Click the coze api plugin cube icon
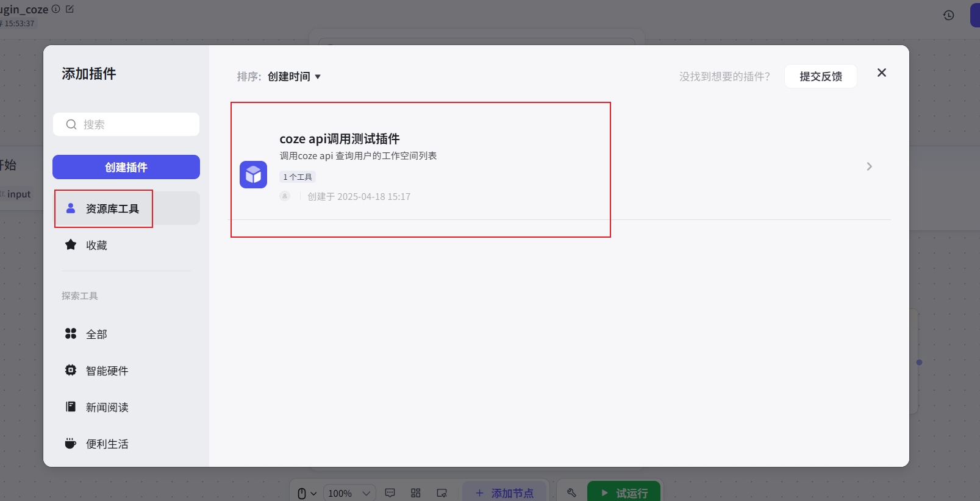Screen dimensions: 980x501 [x=253, y=175]
